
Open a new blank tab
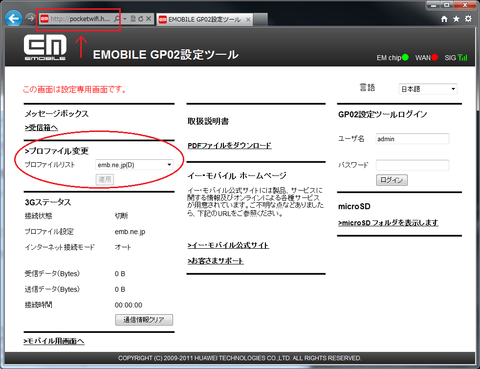point(261,20)
